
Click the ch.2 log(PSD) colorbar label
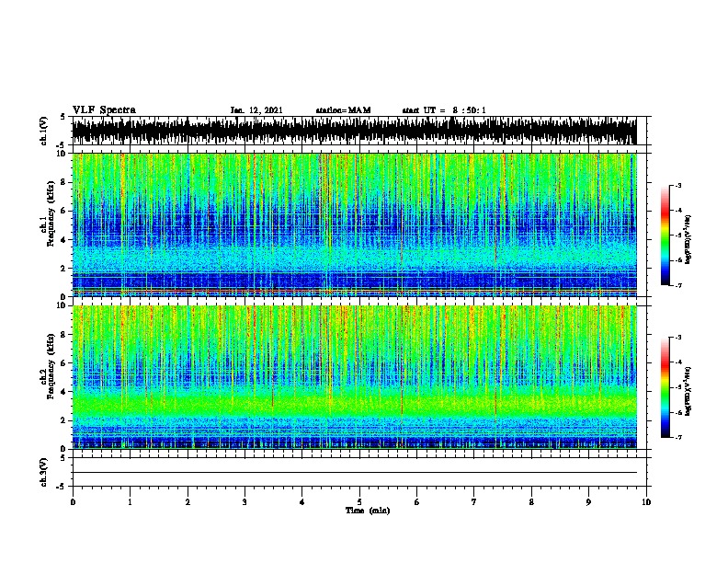coord(688,391)
